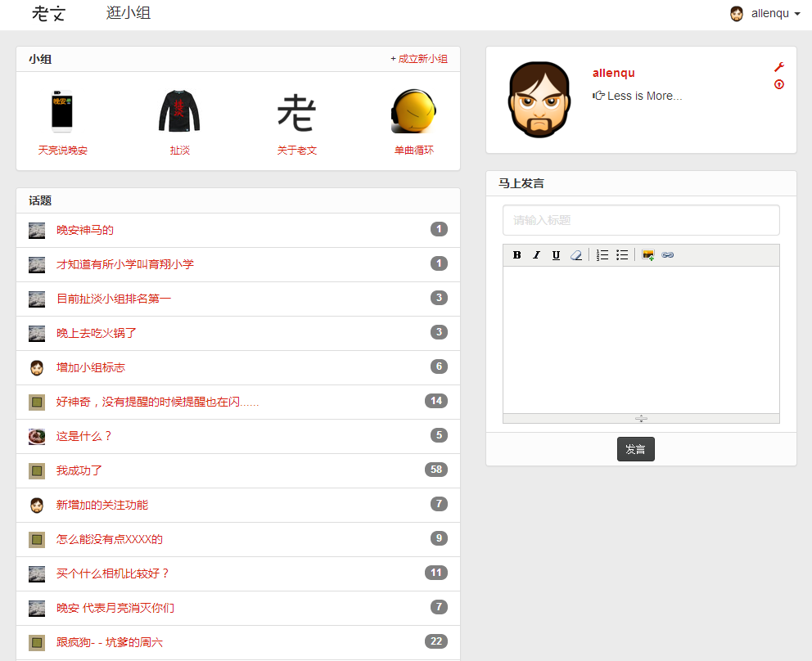Insert a bulleted list in editor
The image size is (812, 661).
[622, 255]
